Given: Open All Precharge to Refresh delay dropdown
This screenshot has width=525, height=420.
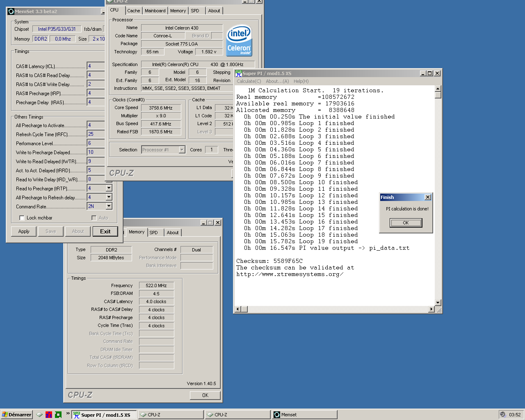Looking at the screenshot, I should coord(109,197).
